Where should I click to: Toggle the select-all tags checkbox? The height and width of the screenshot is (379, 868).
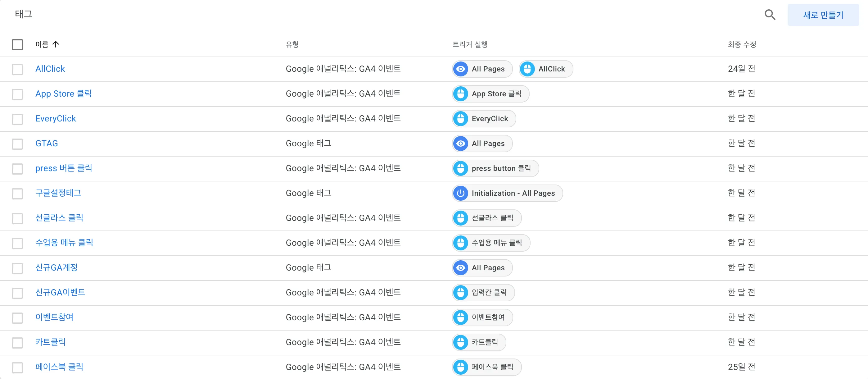17,44
